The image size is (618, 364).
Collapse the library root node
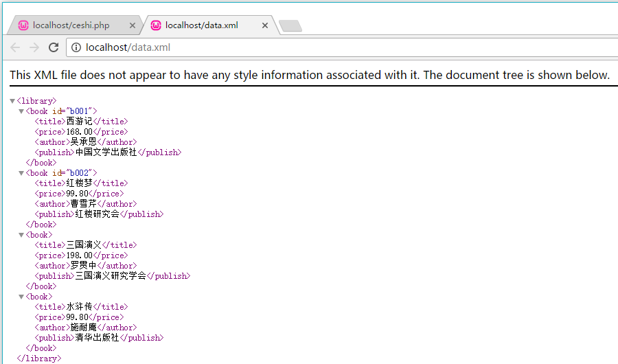(x=12, y=101)
